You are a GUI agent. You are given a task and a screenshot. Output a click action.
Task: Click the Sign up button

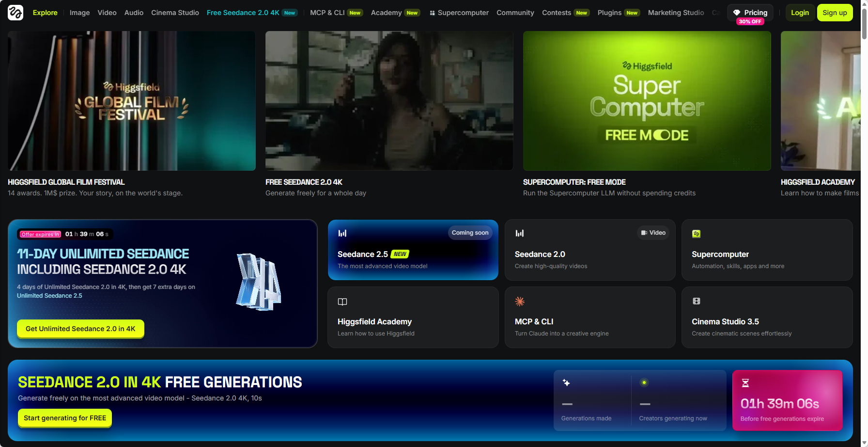click(835, 13)
